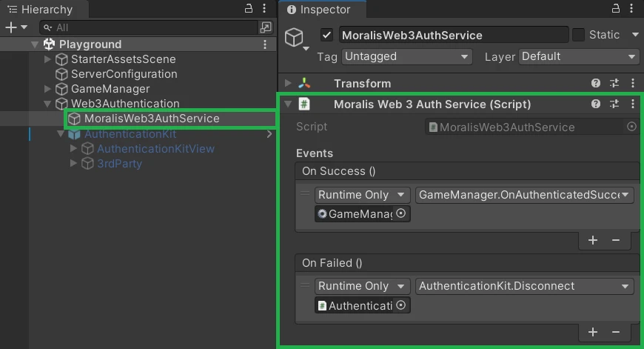Change On Success Runtime Only dropdown

[x=362, y=195]
